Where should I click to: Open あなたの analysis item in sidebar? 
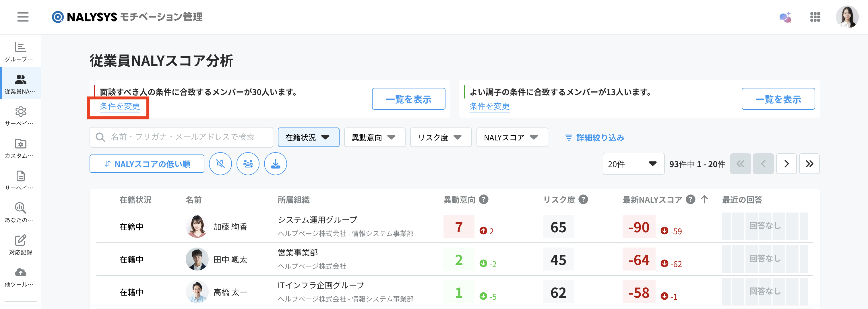[x=21, y=213]
